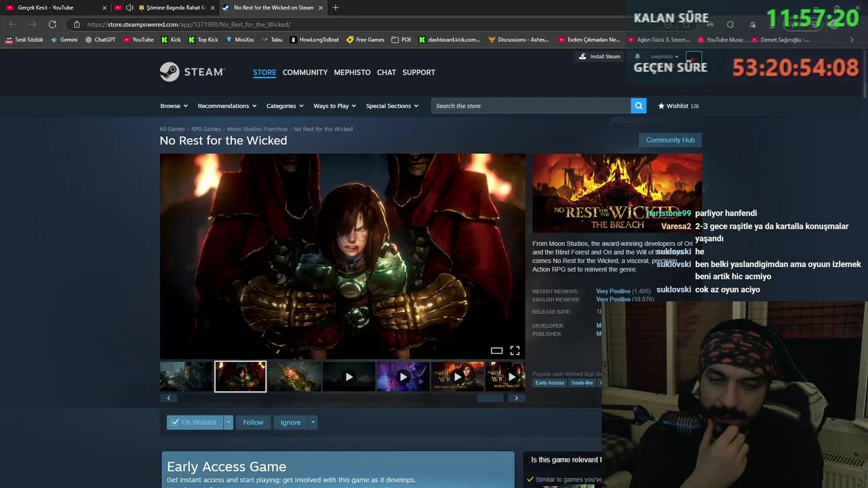Go back with the browser back arrow
The image size is (868, 488).
tap(13, 24)
